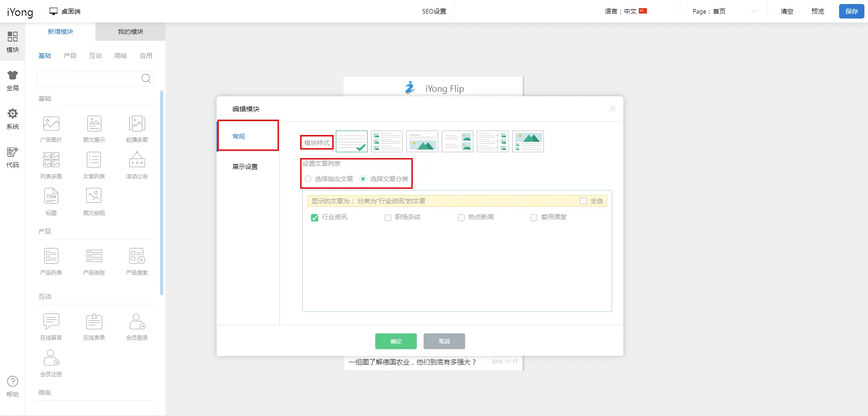
Task: Check the 全选 select-all checkbox
Action: coord(583,201)
